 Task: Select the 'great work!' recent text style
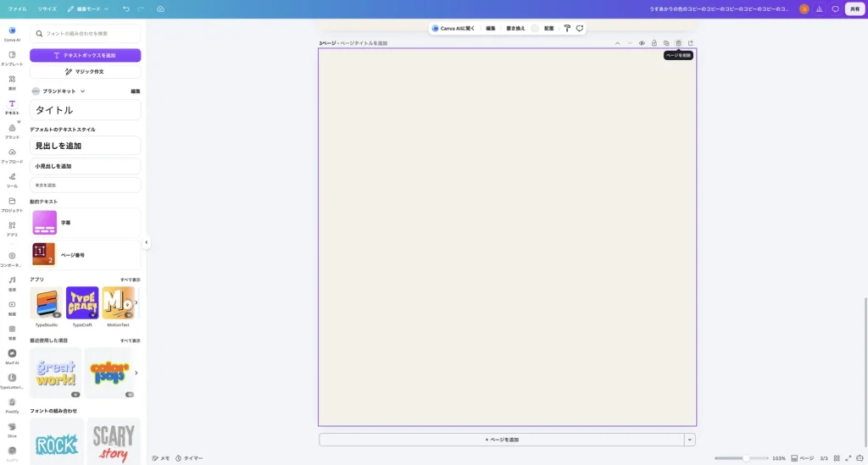[55, 373]
